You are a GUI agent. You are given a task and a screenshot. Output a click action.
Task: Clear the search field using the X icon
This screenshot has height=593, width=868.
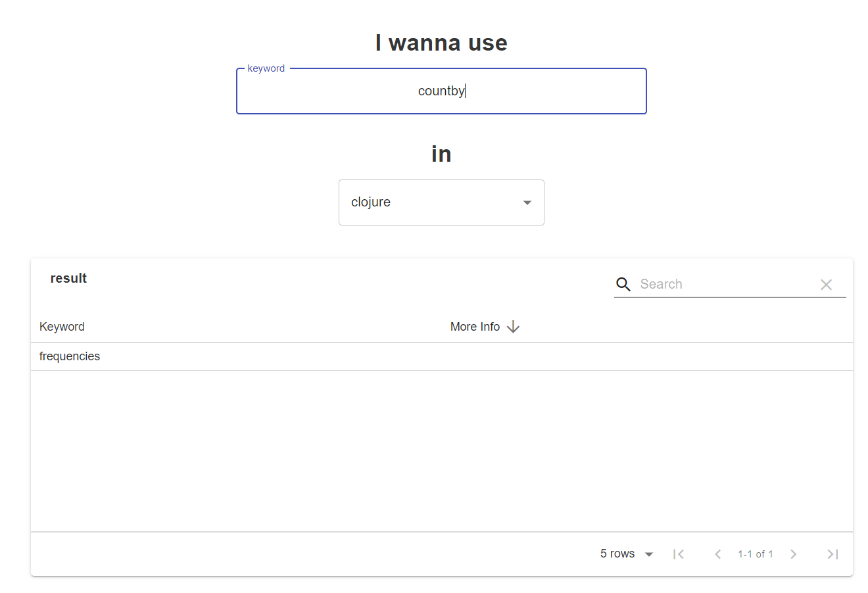(826, 284)
